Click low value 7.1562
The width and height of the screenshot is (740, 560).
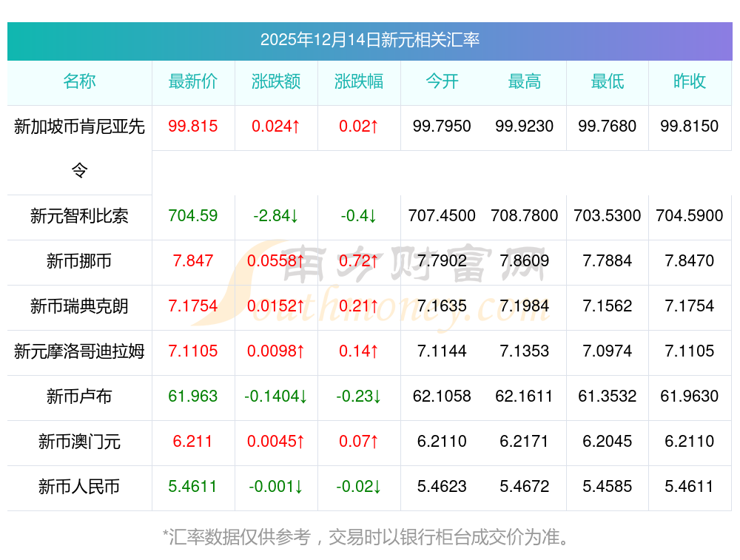(x=608, y=306)
